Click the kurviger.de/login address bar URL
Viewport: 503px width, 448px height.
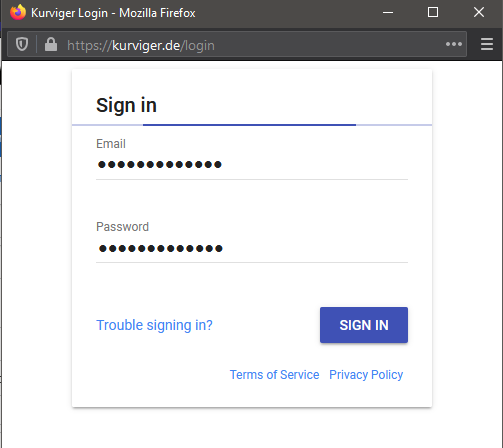pos(141,45)
